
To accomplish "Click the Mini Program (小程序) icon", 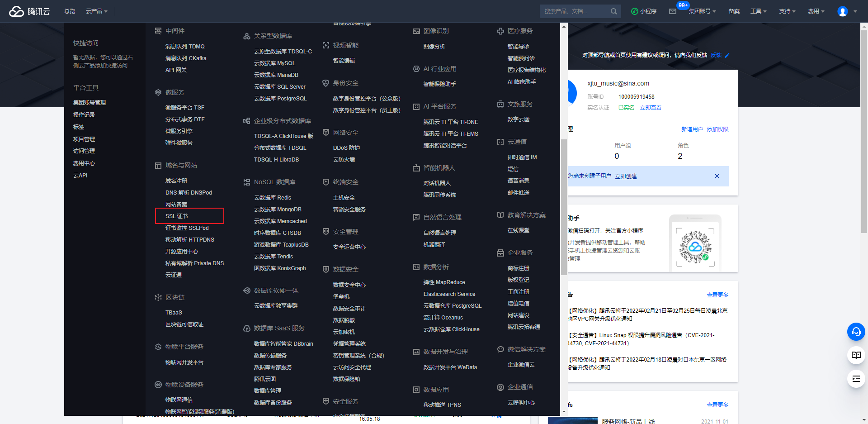I will pyautogui.click(x=635, y=11).
